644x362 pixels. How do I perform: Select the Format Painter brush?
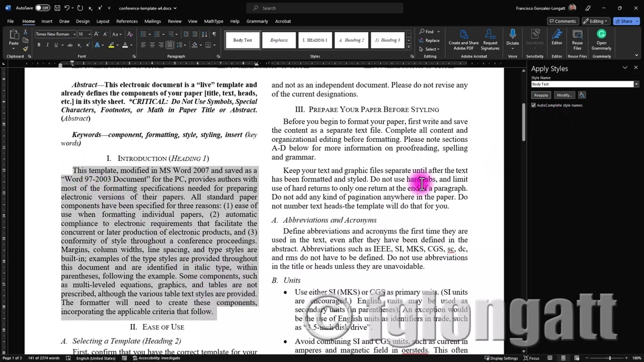click(26, 48)
